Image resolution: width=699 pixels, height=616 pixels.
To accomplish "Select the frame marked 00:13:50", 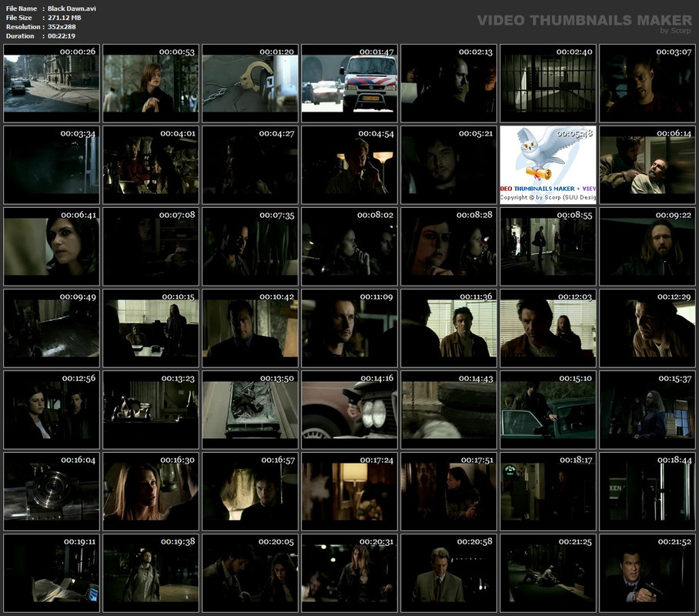I will point(250,410).
